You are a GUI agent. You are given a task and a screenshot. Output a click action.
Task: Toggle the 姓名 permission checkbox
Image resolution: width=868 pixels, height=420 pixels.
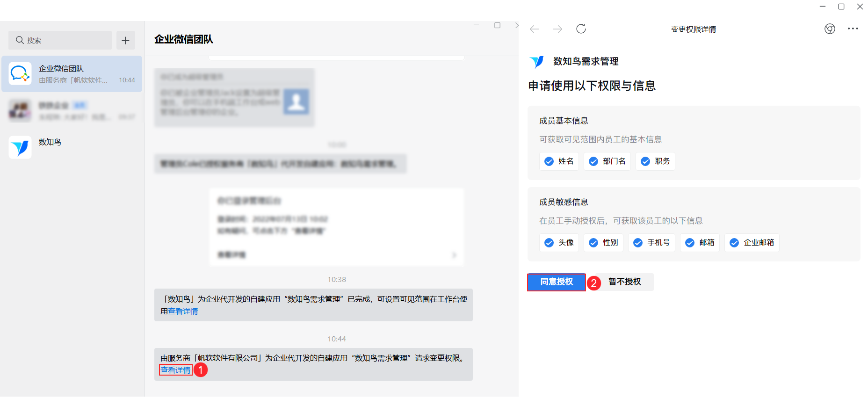point(549,161)
